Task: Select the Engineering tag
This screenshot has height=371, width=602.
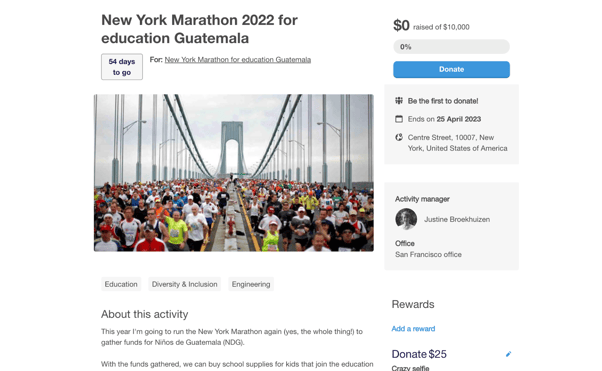Action: (x=251, y=284)
